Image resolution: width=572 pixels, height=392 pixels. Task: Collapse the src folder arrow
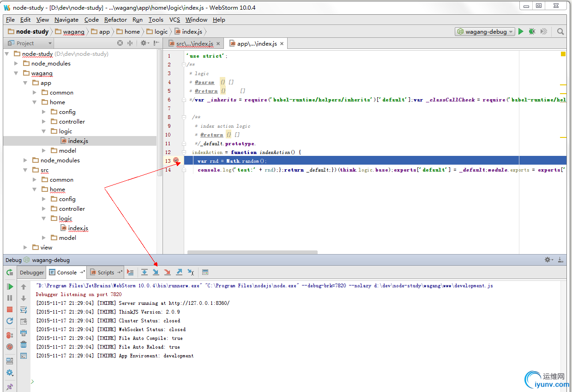25,170
